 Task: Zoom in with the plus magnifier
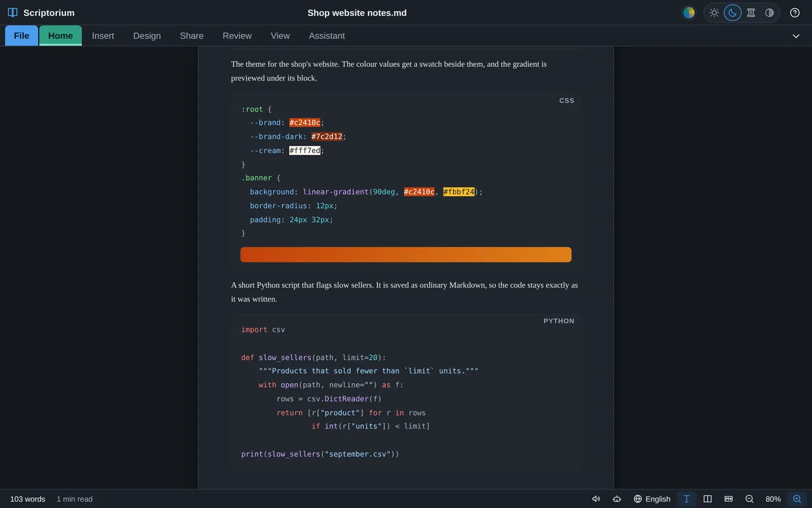pyautogui.click(x=797, y=499)
